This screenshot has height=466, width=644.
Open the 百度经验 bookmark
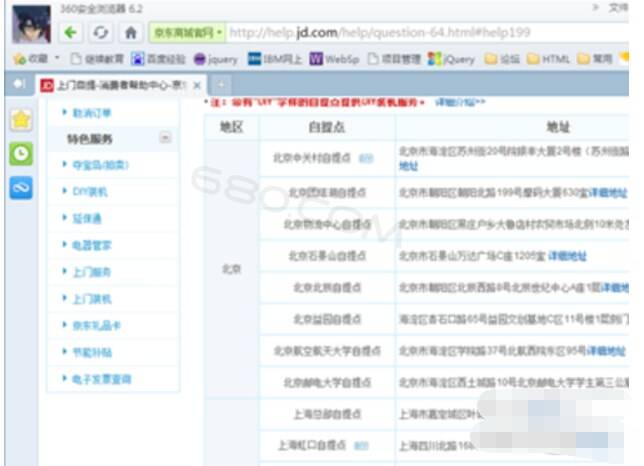click(158, 59)
